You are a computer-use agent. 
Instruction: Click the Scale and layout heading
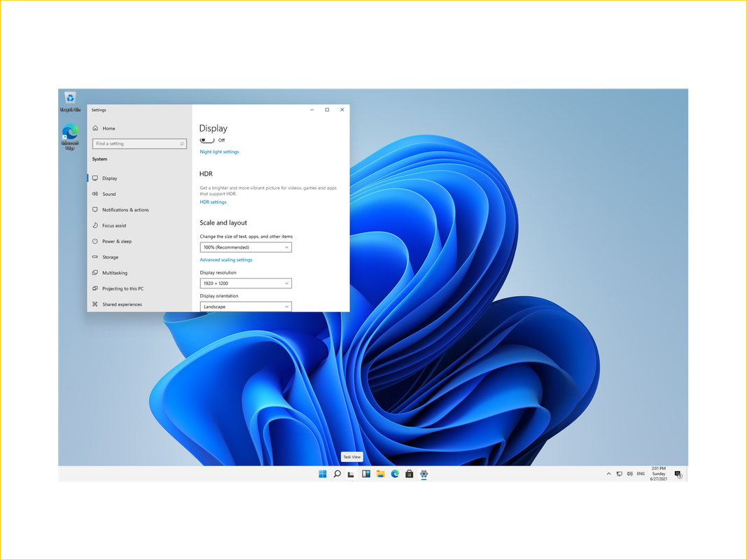(x=223, y=223)
